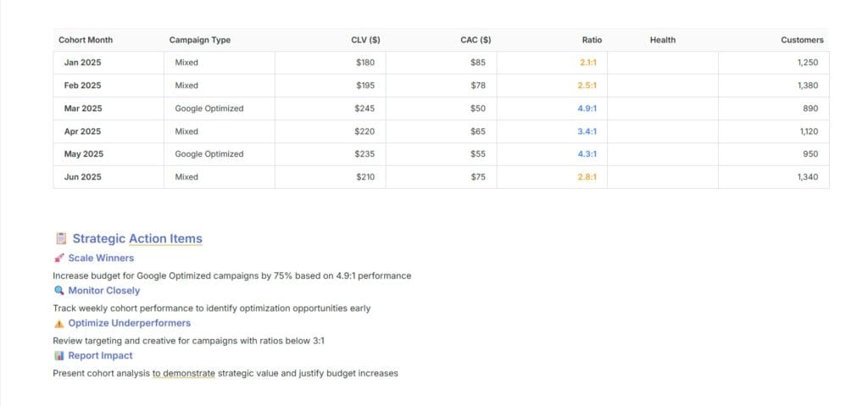The width and height of the screenshot is (868, 406).
Task: Click the Optimize Underperformers heading
Action: pyautogui.click(x=129, y=324)
